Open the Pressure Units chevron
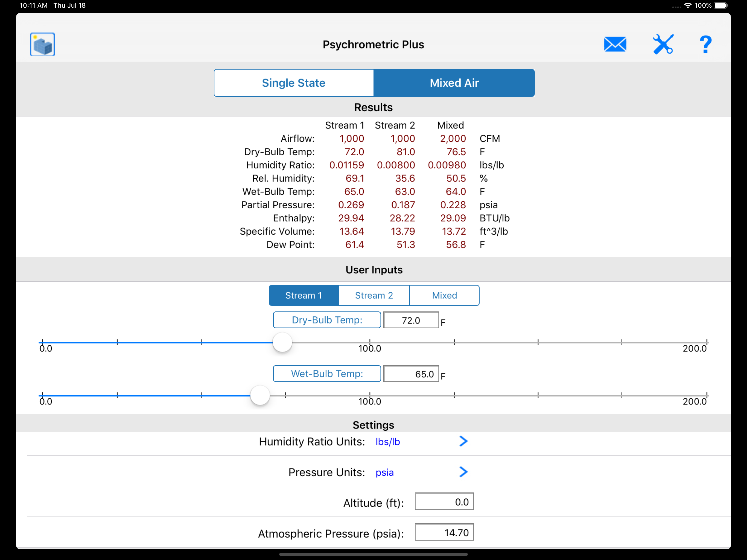 point(464,472)
